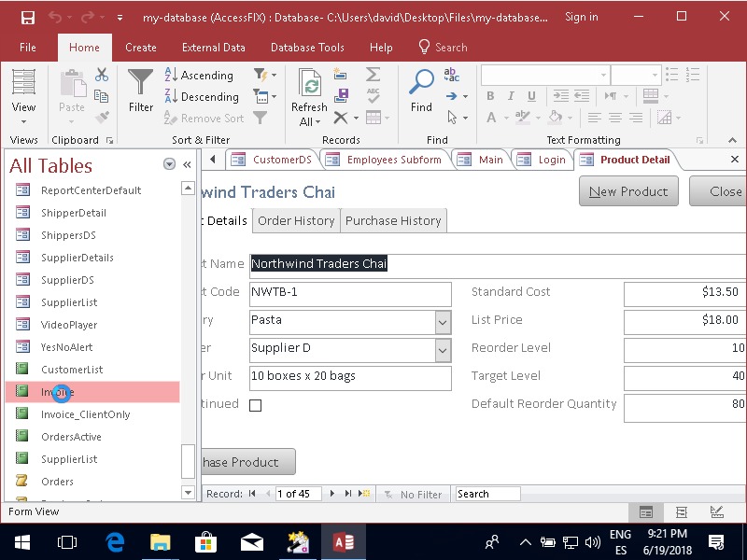Switch to the Database Tools tab
The height and width of the screenshot is (560, 747).
tap(307, 48)
